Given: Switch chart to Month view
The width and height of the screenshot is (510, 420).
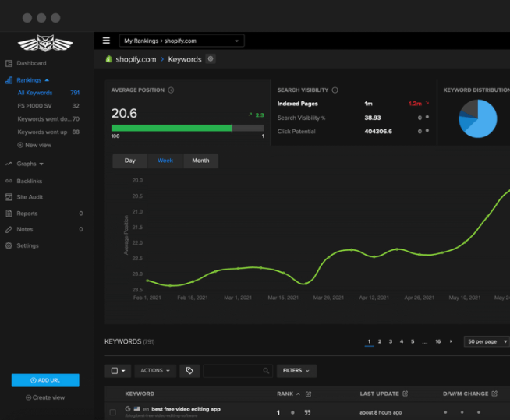Looking at the screenshot, I should click(200, 161).
